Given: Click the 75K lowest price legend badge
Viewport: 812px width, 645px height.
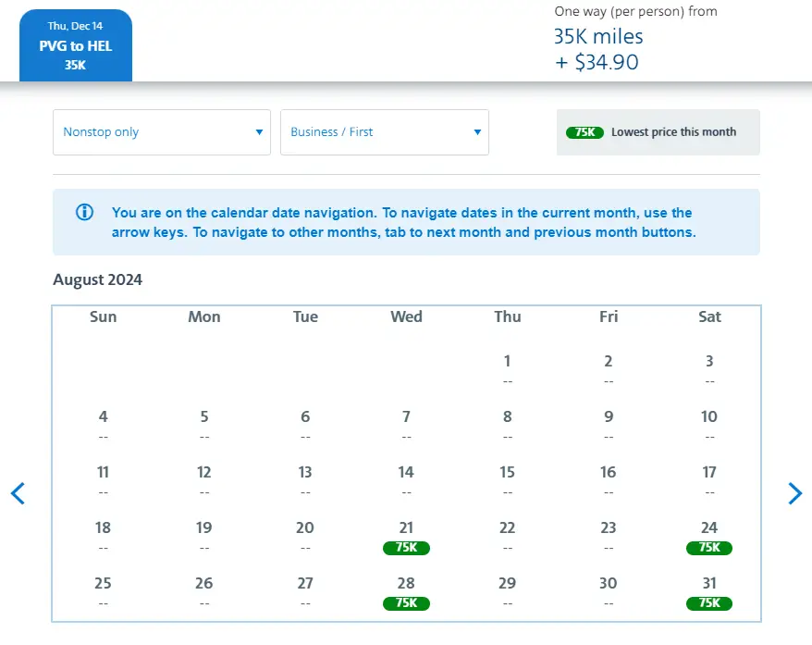Looking at the screenshot, I should [x=584, y=132].
